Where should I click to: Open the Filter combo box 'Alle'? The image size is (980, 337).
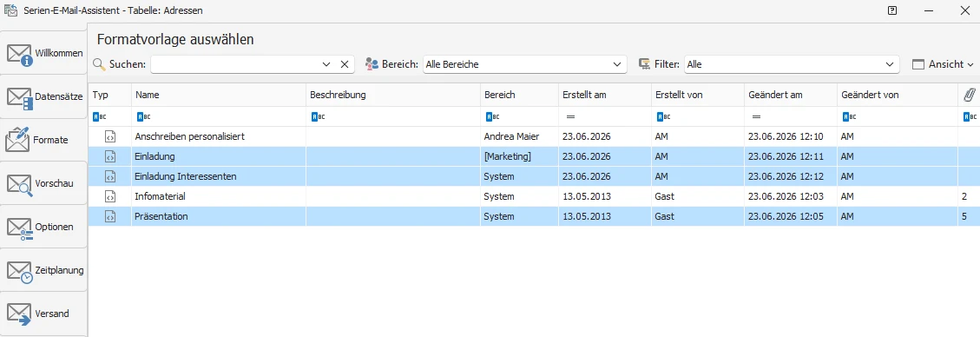click(x=792, y=63)
